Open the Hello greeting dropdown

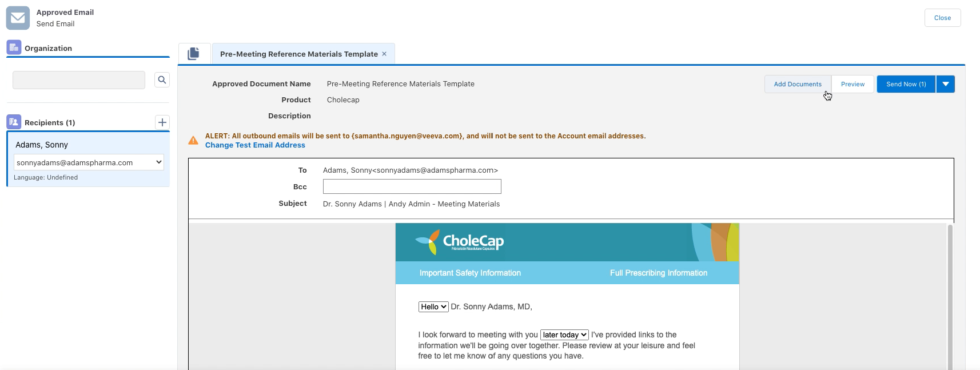coord(433,307)
